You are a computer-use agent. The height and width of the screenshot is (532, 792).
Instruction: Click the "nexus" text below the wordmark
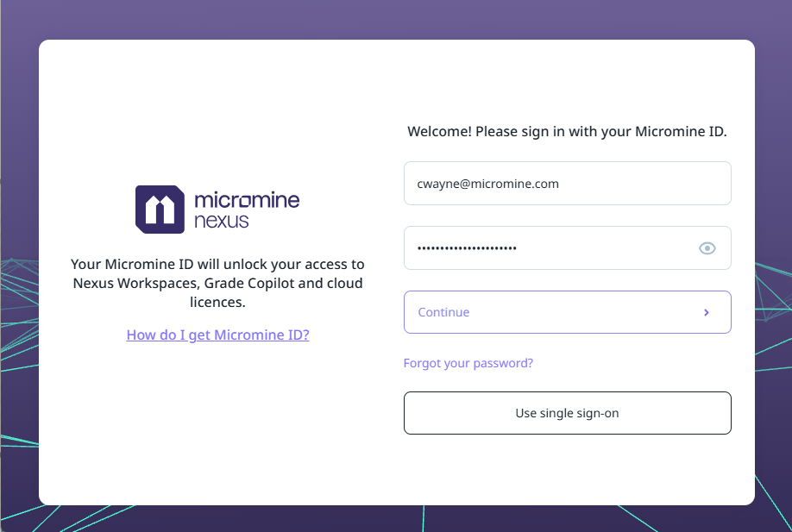(221, 222)
